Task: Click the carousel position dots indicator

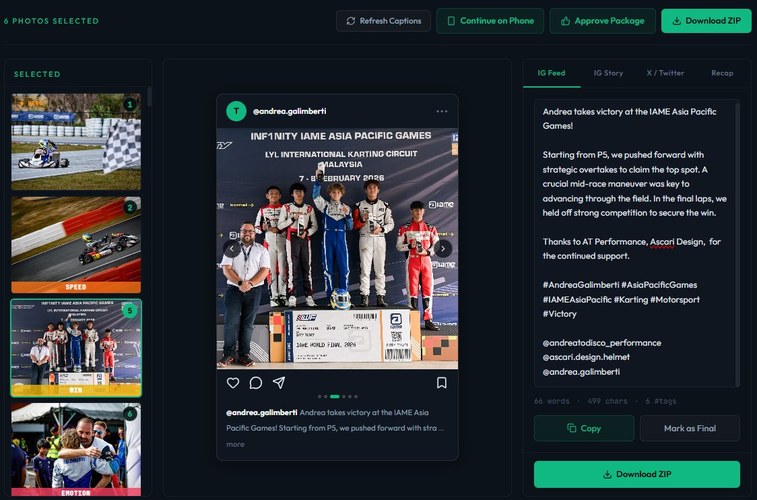Action: [x=337, y=397]
